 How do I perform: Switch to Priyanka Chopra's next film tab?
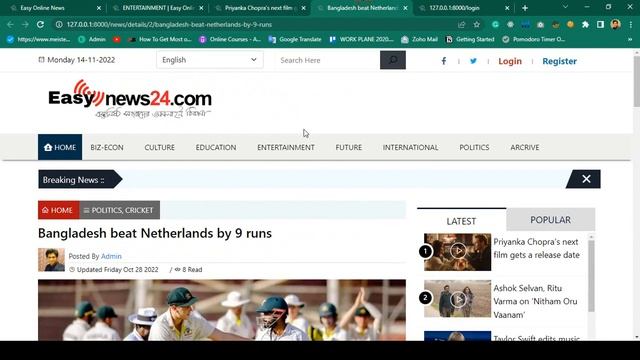(x=260, y=8)
